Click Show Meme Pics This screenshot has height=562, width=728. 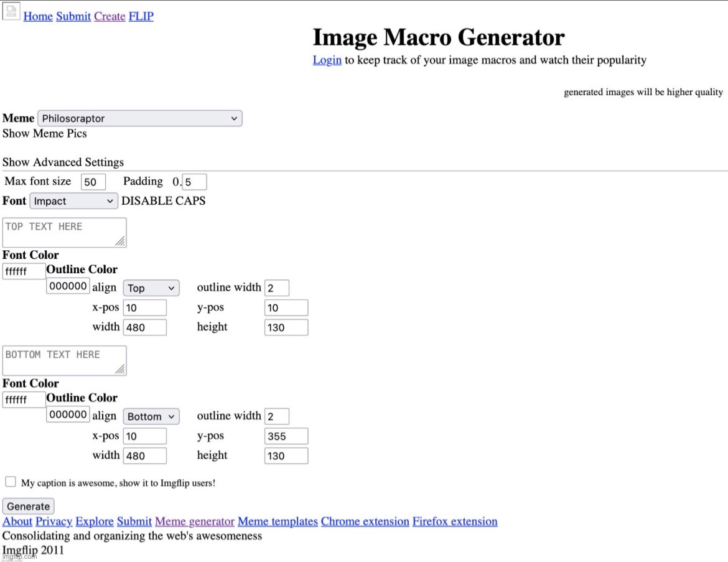click(44, 134)
